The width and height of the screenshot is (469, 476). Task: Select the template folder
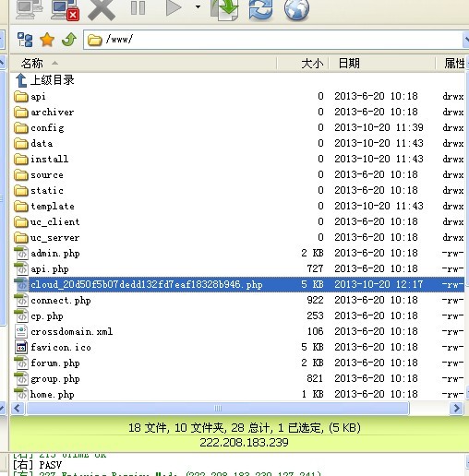pos(237,206)
